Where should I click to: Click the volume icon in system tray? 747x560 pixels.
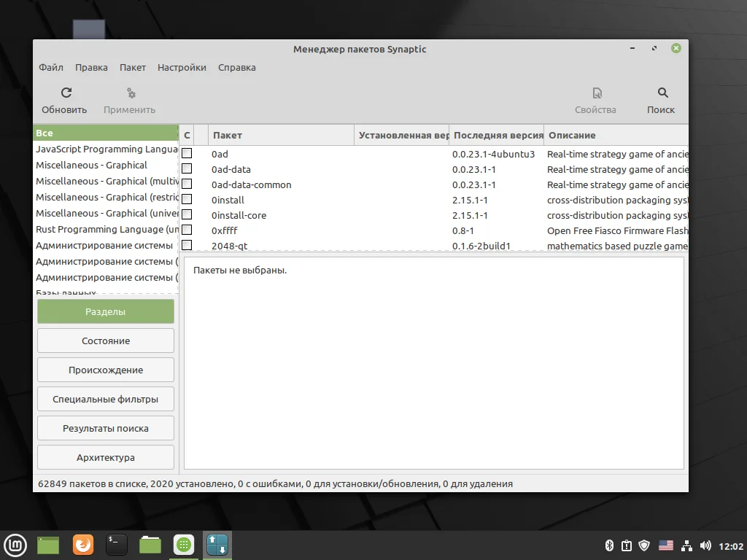pyautogui.click(x=705, y=545)
